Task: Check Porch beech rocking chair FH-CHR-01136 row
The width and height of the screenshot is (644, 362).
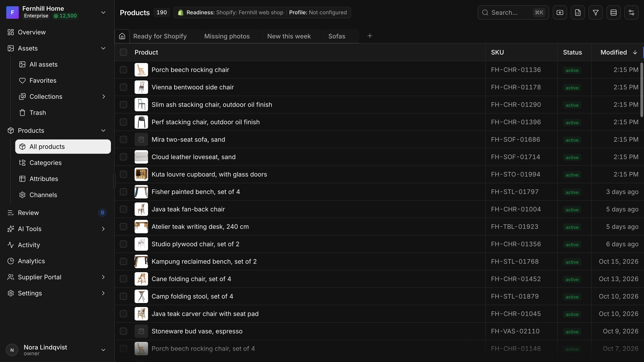Action: 123,70
